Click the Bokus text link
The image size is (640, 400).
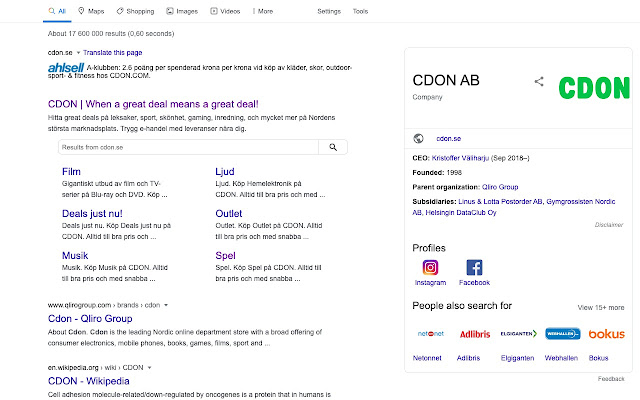point(598,358)
